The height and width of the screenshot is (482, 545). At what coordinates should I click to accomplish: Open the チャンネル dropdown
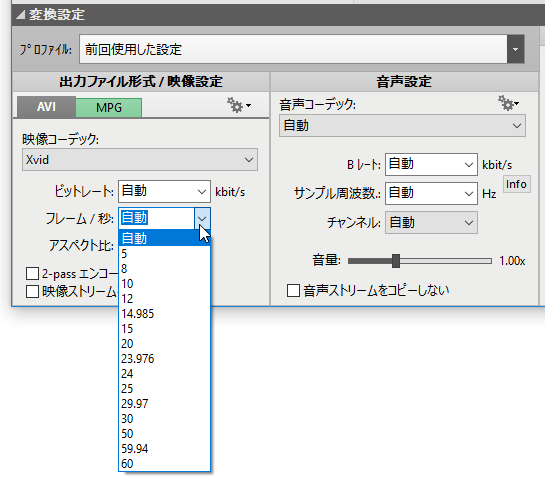[431, 222]
